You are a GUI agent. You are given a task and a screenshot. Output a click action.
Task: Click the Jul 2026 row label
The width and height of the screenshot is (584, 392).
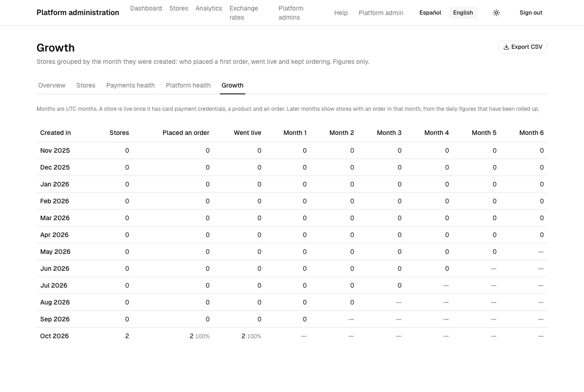[x=54, y=285]
